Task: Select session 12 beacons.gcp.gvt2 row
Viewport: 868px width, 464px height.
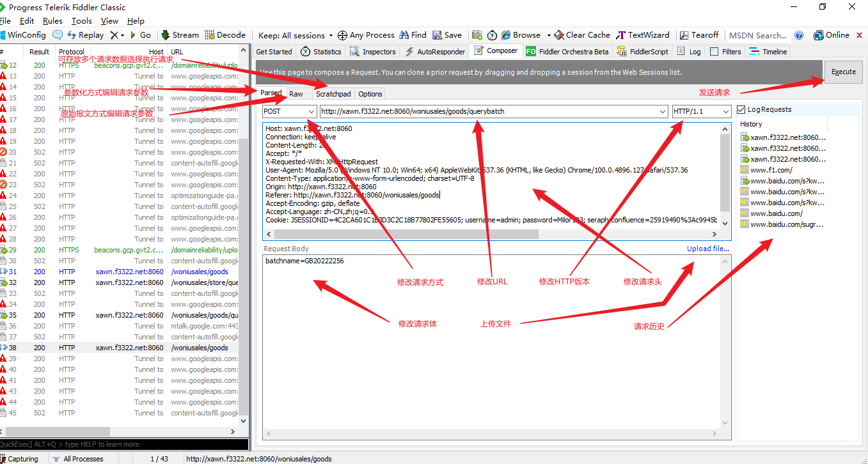Action: (119, 65)
